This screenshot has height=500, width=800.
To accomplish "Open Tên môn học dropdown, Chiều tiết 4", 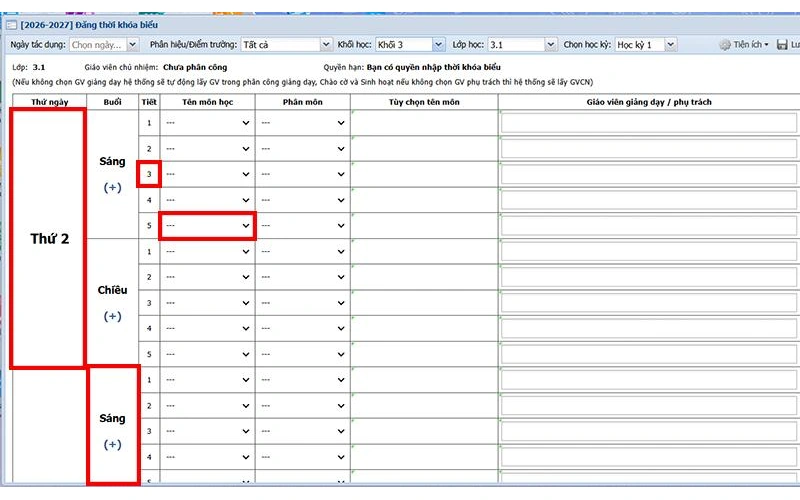I will click(208, 329).
